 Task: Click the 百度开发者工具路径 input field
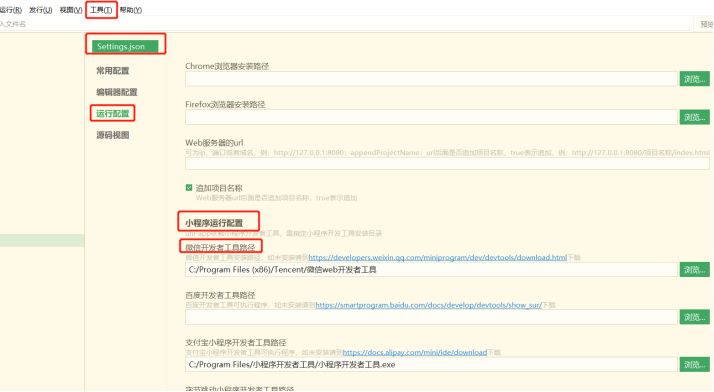pos(432,317)
